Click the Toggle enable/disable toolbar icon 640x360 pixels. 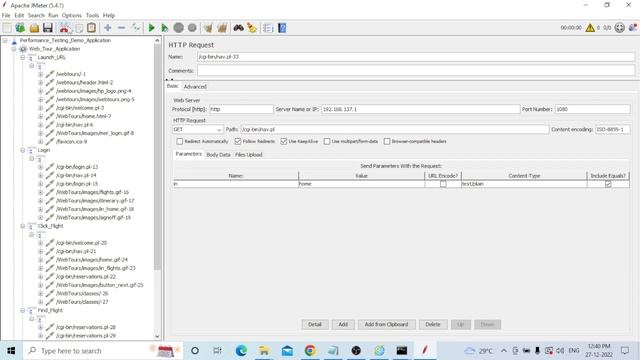[136, 28]
